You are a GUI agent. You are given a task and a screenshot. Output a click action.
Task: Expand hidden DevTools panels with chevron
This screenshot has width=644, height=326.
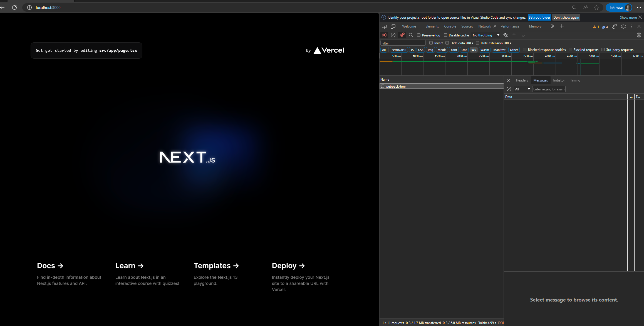pos(552,26)
